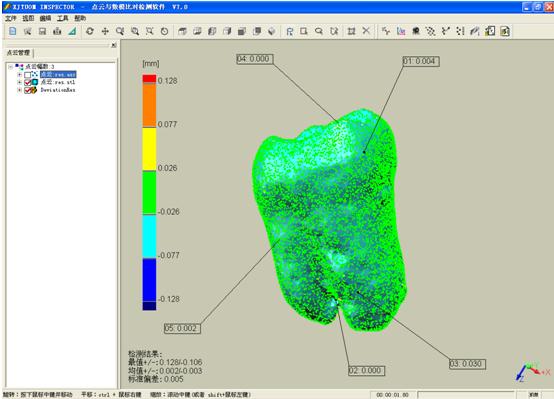
Task: Click the XYZ axis indicator in the viewport corner
Action: (x=532, y=372)
